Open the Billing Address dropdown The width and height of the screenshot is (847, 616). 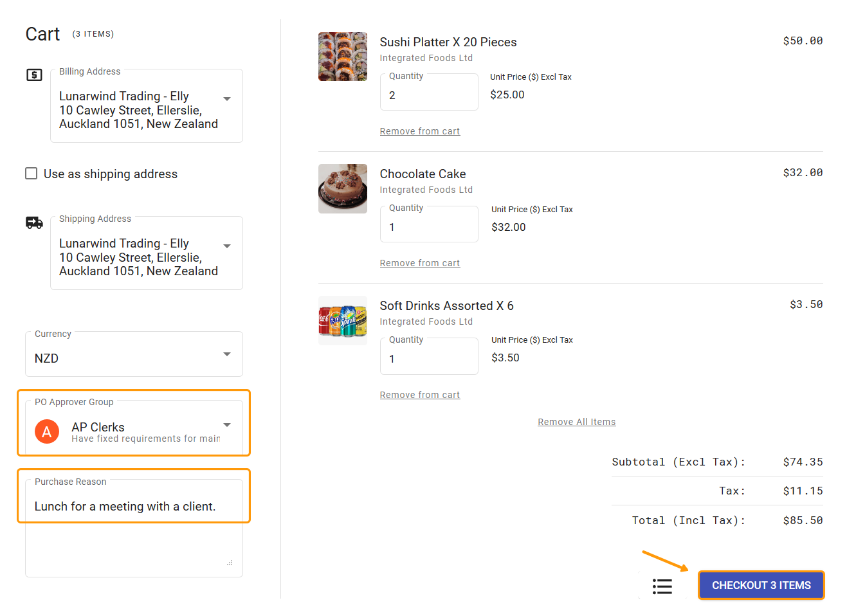click(226, 98)
